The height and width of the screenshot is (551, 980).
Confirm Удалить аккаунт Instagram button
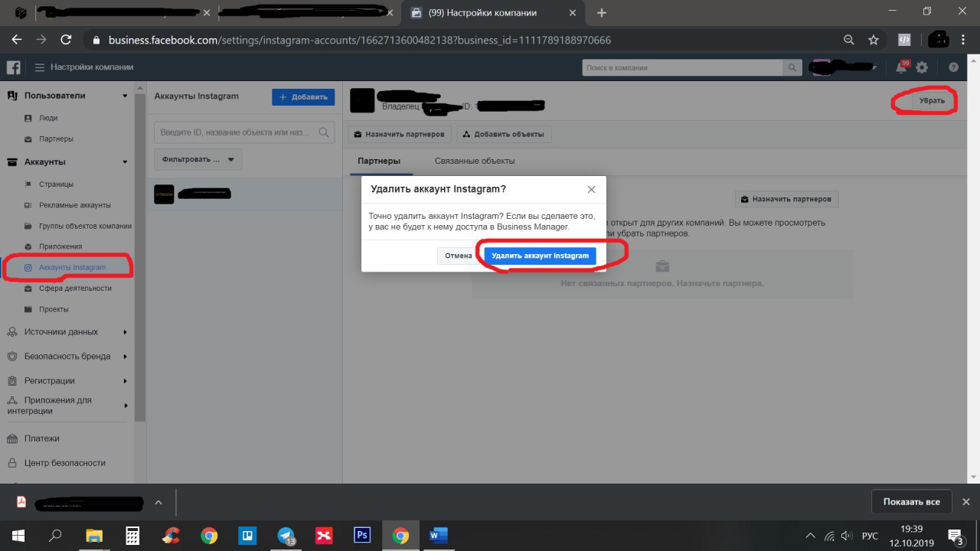(x=541, y=256)
